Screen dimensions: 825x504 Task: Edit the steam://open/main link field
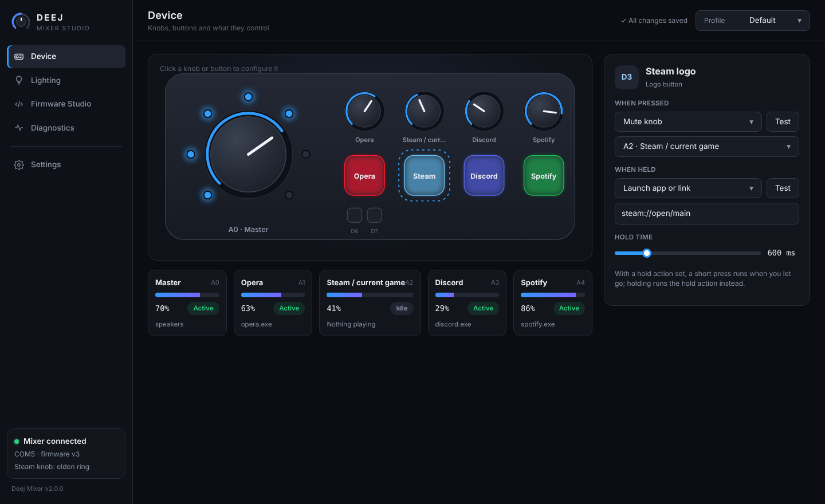(707, 214)
